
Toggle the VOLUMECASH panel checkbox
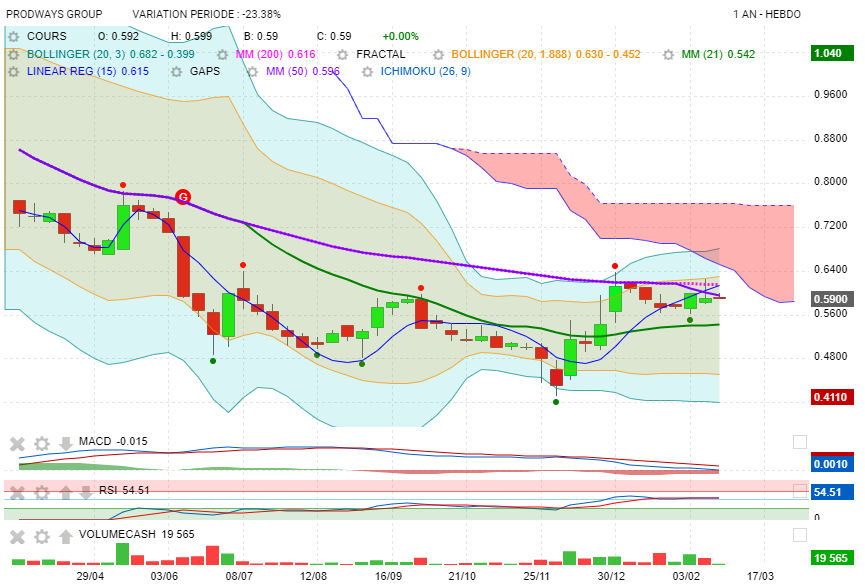click(x=799, y=535)
